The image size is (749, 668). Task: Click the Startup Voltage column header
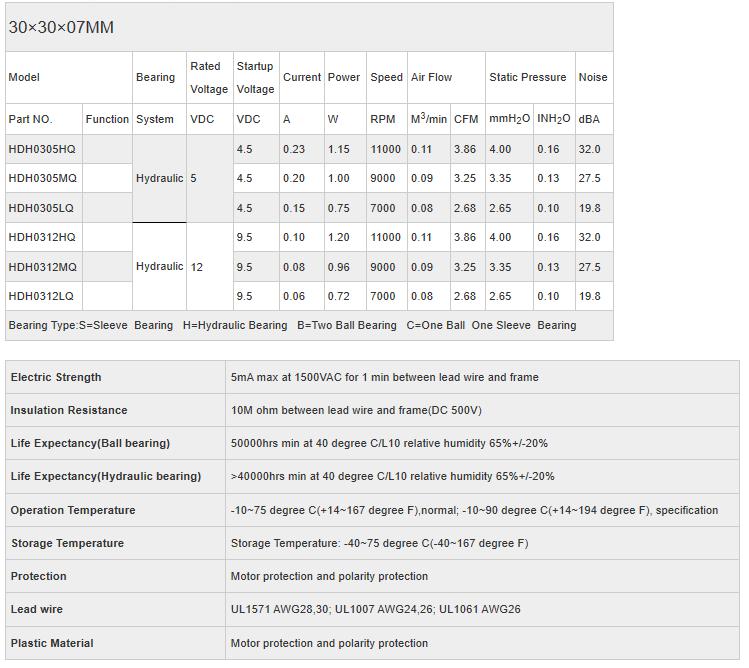pos(255,77)
